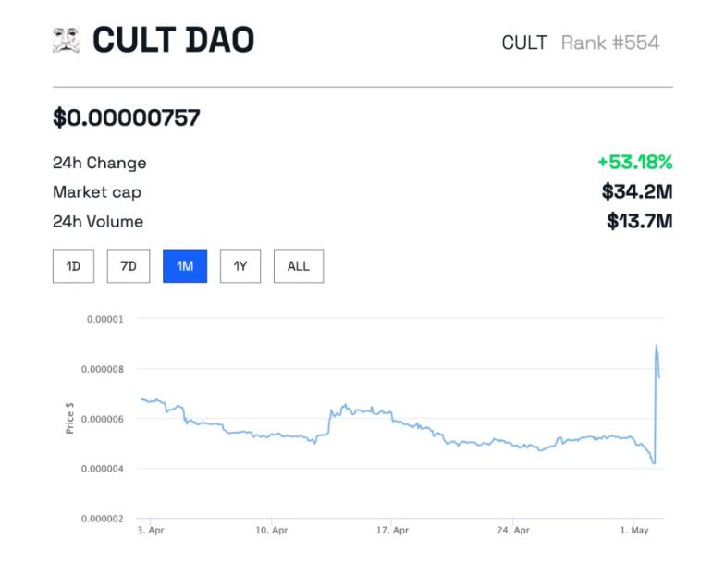Click the $0.00000757 price value

(126, 117)
